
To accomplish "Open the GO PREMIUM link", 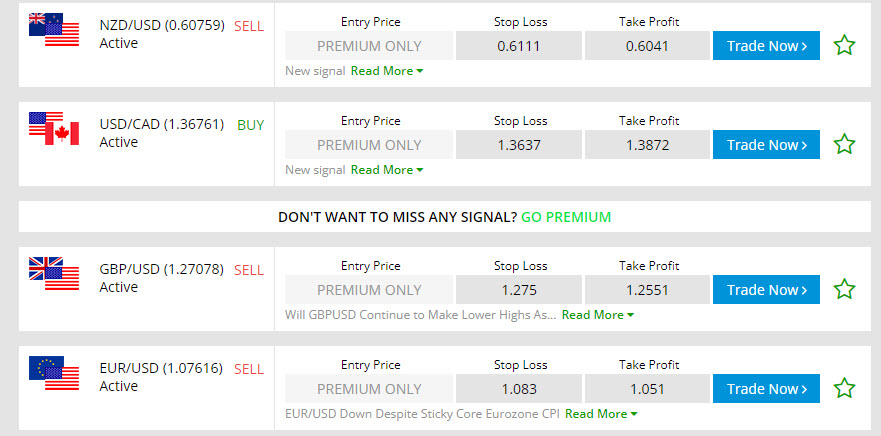I will click(x=566, y=217).
